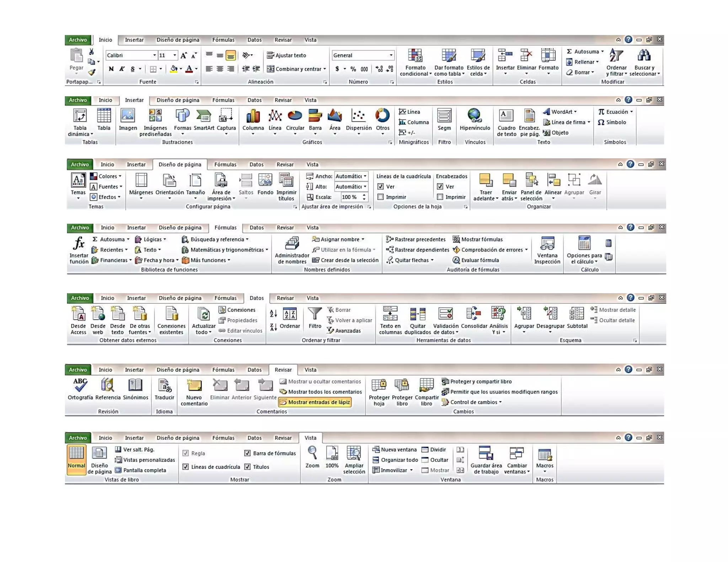Expand Control de cambios dropdown

click(x=500, y=402)
